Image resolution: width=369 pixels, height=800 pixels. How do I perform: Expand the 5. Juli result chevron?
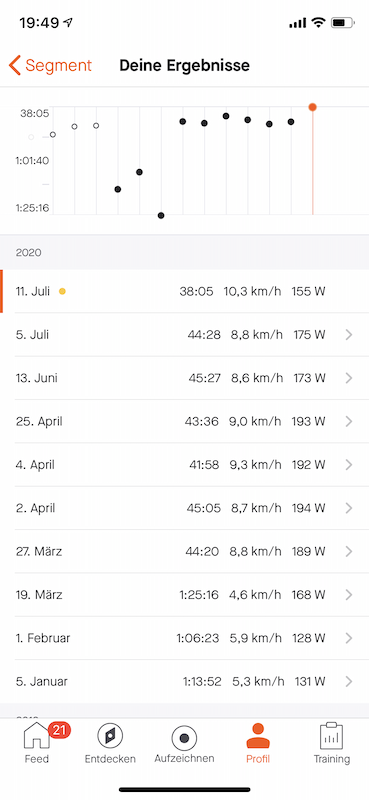pyautogui.click(x=349, y=335)
